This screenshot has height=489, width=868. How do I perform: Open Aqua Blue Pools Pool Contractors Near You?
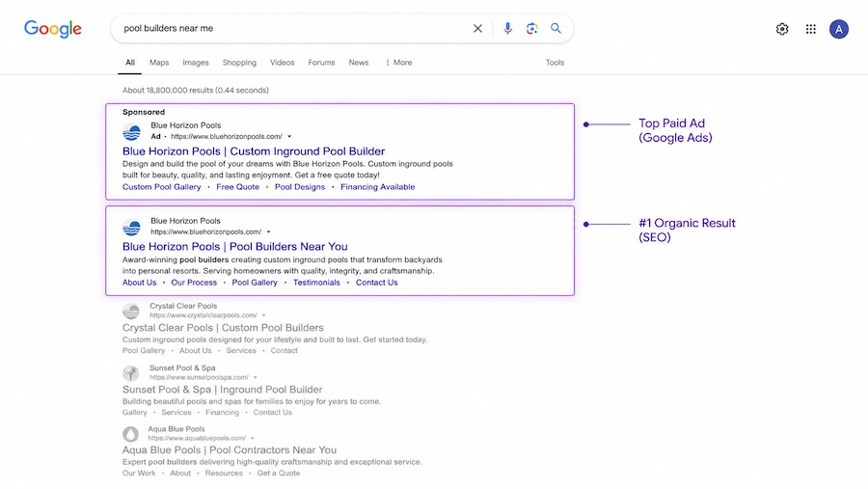pos(230,450)
